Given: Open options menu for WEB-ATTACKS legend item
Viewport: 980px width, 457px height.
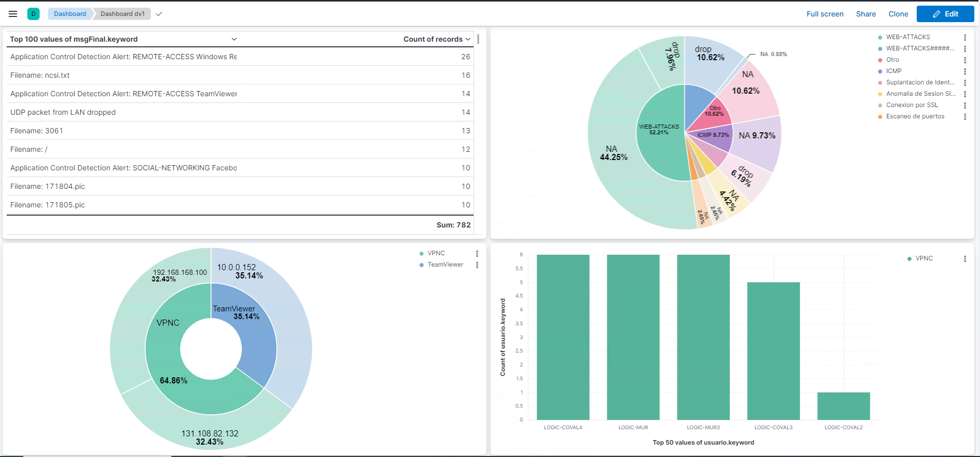Looking at the screenshot, I should pyautogui.click(x=965, y=38).
